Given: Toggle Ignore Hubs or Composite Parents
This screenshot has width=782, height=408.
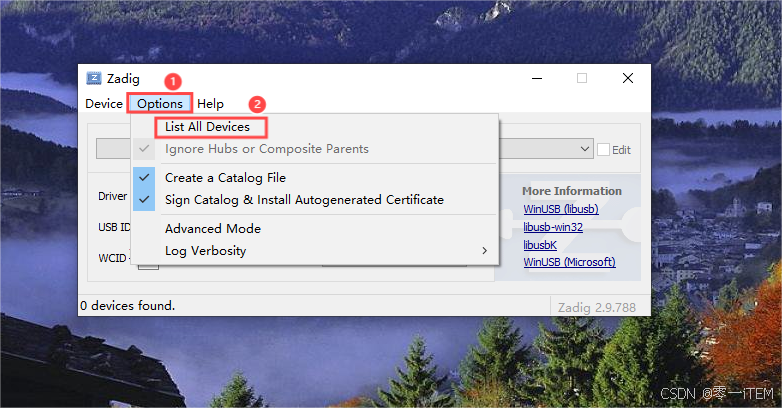Looking at the screenshot, I should [315, 149].
